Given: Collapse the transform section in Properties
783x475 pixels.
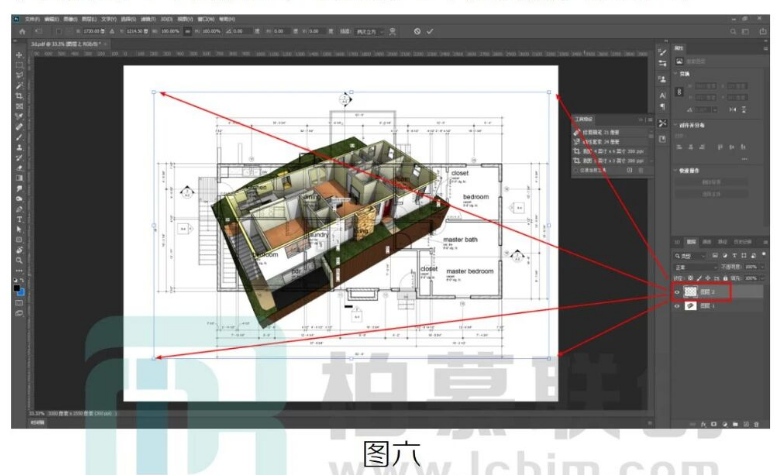Looking at the screenshot, I should pyautogui.click(x=676, y=73).
